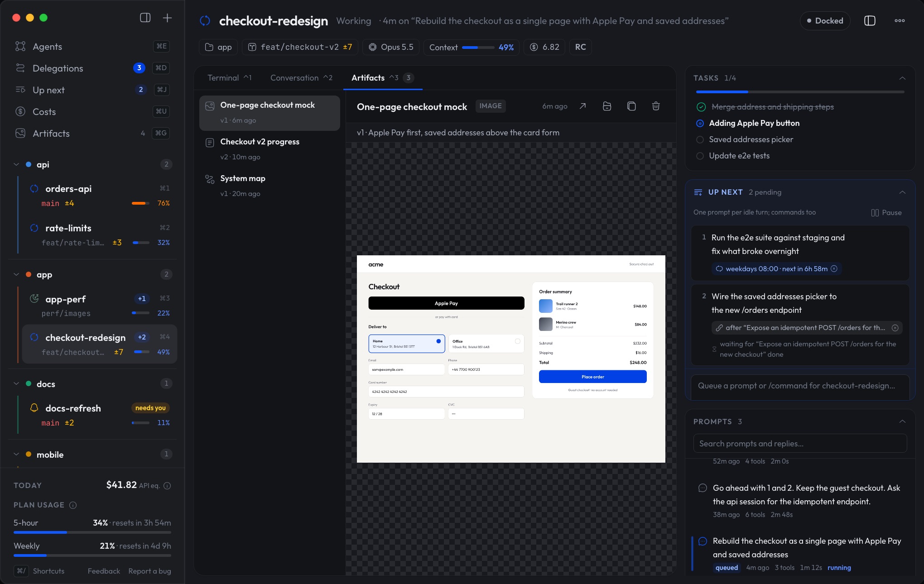This screenshot has height=584, width=924.
Task: Uncheck the Merge address and shipping steps task
Action: tap(701, 107)
